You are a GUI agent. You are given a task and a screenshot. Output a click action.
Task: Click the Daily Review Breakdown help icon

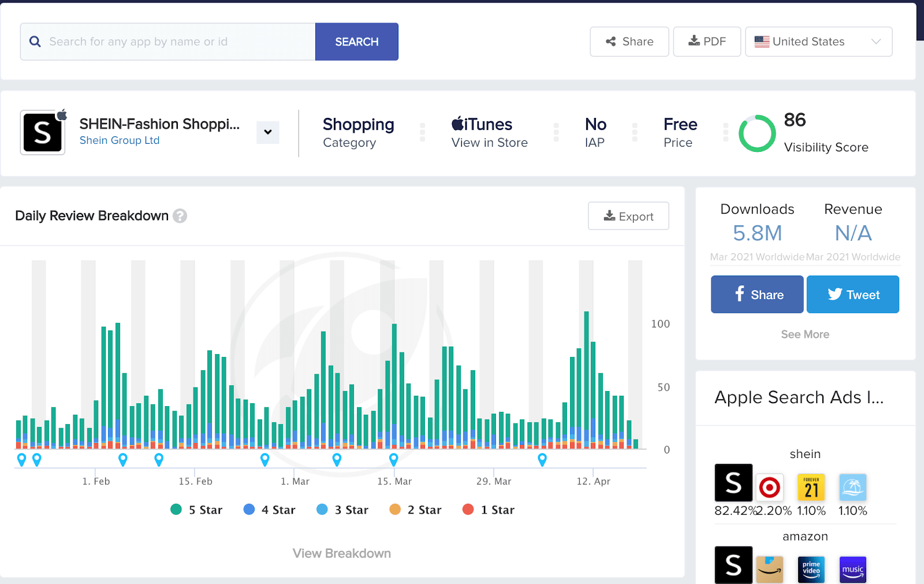(180, 215)
